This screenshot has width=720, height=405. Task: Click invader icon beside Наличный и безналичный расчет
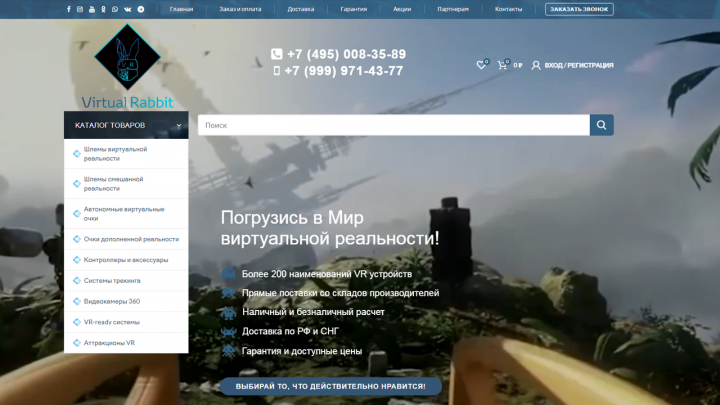coord(229,312)
